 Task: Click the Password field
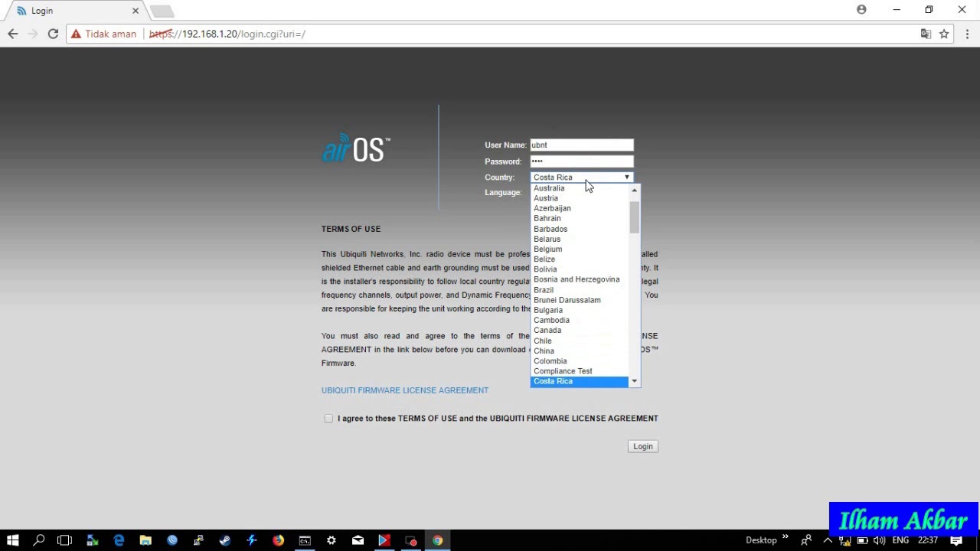(582, 161)
